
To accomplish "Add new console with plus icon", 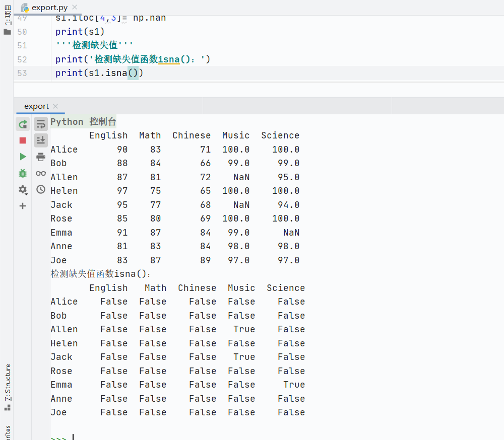I will pyautogui.click(x=23, y=206).
